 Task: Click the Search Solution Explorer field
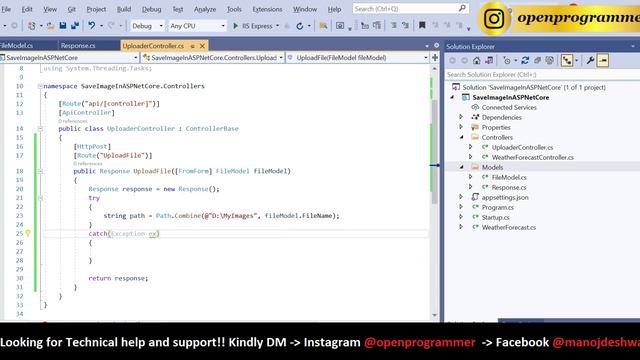(542, 75)
